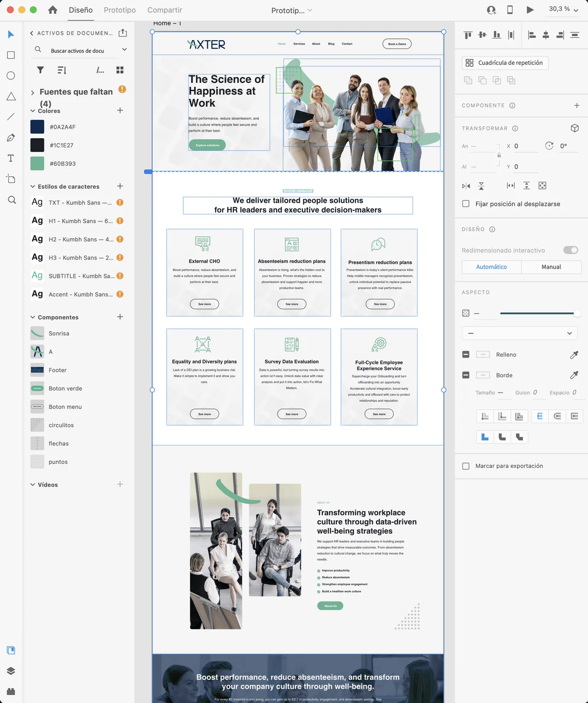The height and width of the screenshot is (703, 588).
Task: Pick fill color with Relleno eyedropper
Action: 574,354
